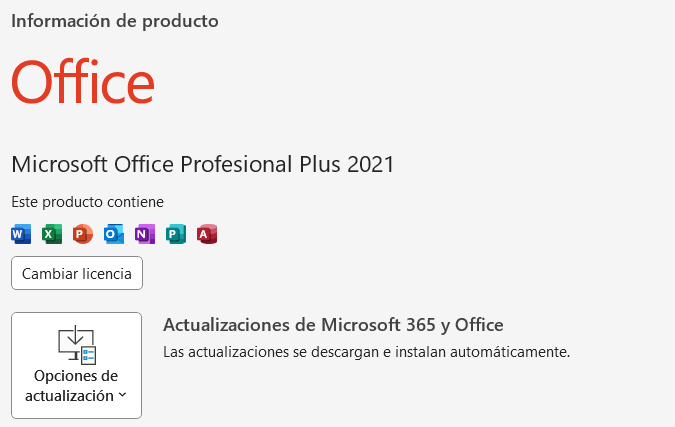Click the red Office logo
The image size is (675, 427).
83,82
